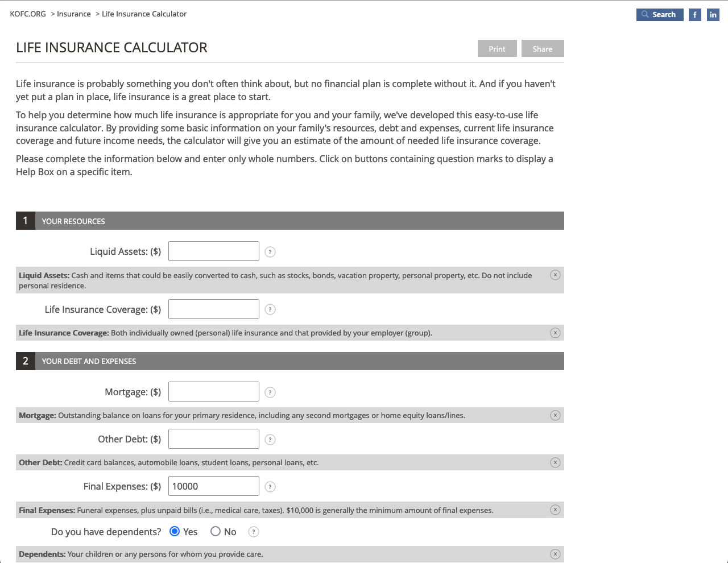Select No for having dependents
This screenshot has width=728, height=563.
tap(216, 531)
